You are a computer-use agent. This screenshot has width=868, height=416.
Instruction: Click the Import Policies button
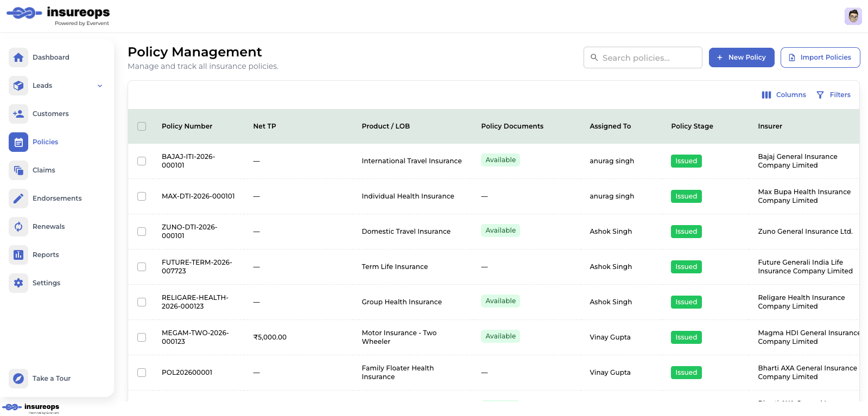pos(820,57)
